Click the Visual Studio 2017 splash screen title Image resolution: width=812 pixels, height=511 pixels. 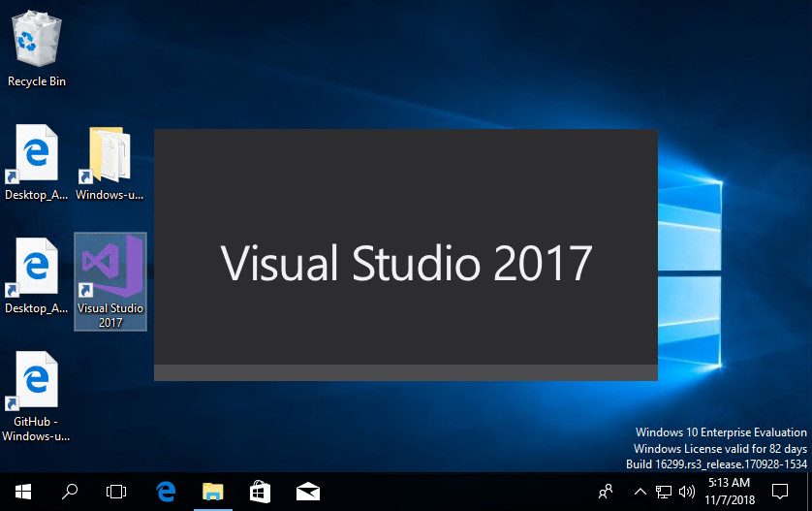tap(406, 263)
